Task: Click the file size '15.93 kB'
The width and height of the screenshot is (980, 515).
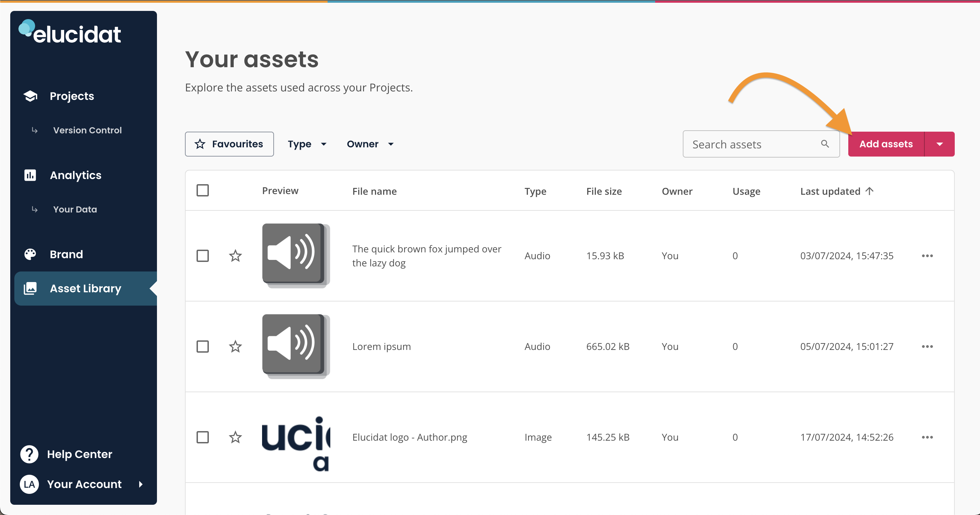Action: click(605, 255)
